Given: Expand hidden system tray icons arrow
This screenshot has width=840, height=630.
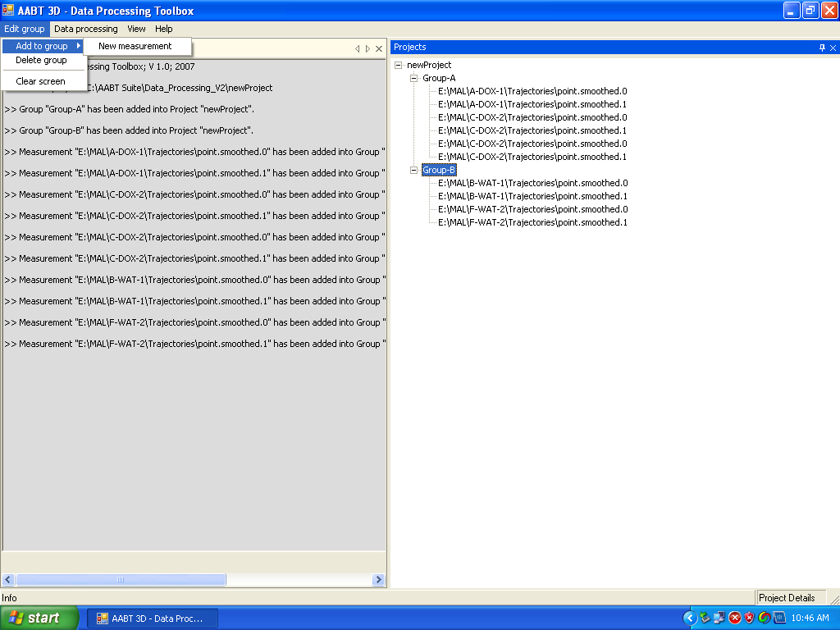Looking at the screenshot, I should pyautogui.click(x=690, y=619).
